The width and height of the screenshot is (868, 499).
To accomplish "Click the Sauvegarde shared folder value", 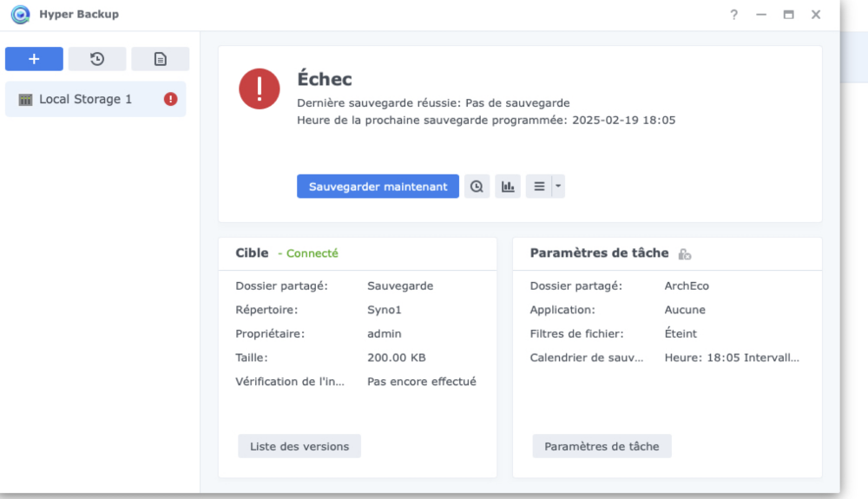I will (x=400, y=286).
